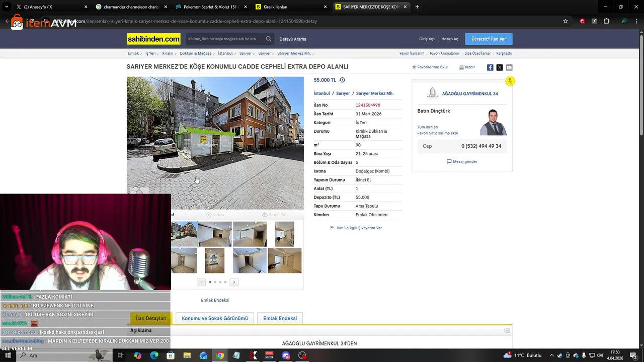
Task: Open the notification center icon
Action: [x=633, y=355]
